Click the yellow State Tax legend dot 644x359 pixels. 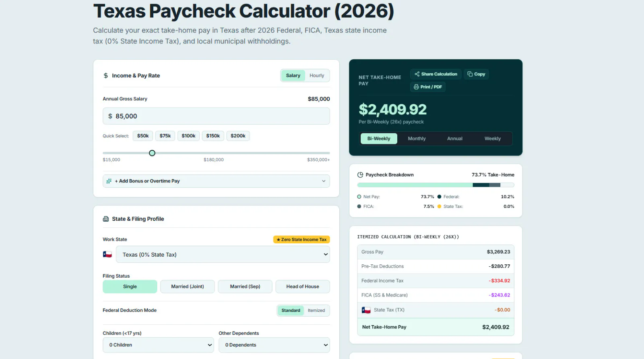(439, 206)
